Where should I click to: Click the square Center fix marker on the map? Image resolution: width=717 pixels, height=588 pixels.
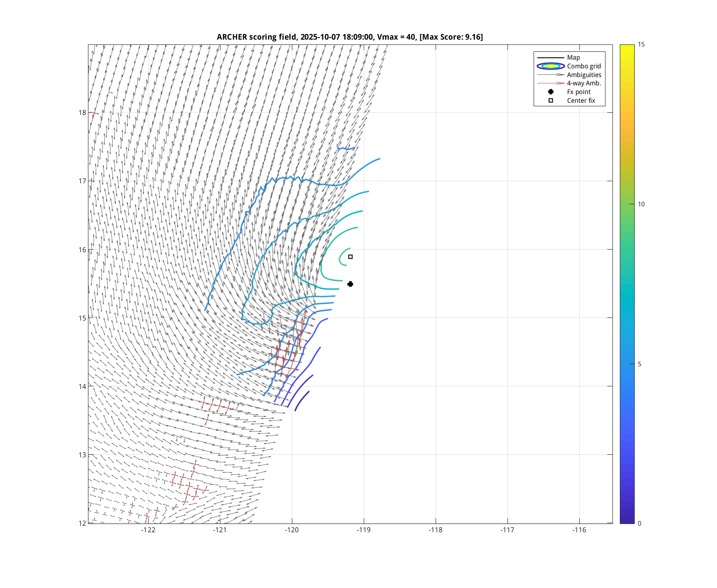click(x=350, y=257)
